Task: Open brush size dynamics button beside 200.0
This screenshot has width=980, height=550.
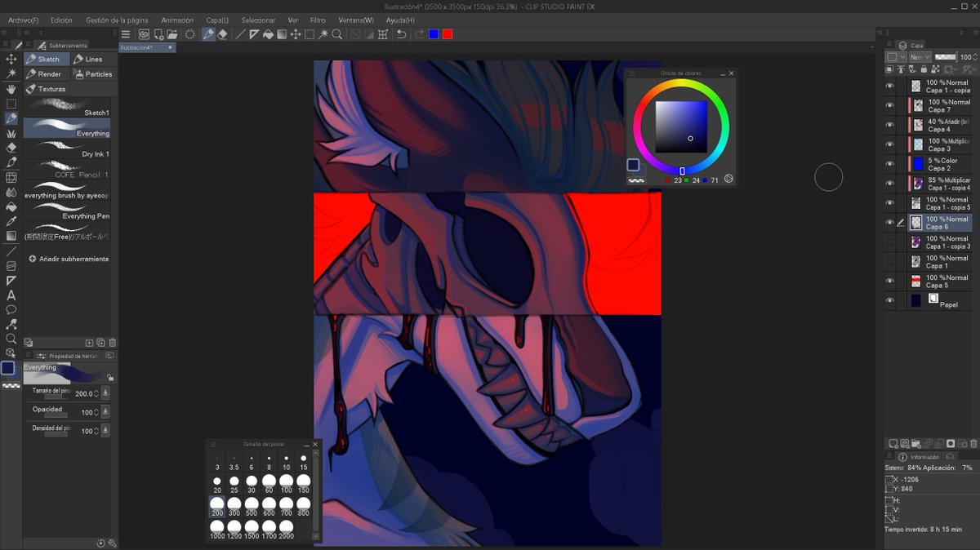Action: (x=106, y=393)
